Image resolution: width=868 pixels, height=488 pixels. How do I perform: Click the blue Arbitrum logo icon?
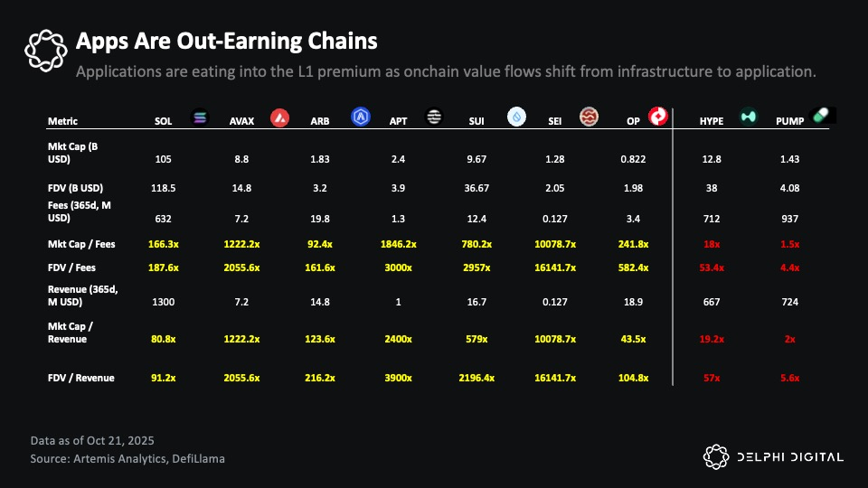click(362, 117)
